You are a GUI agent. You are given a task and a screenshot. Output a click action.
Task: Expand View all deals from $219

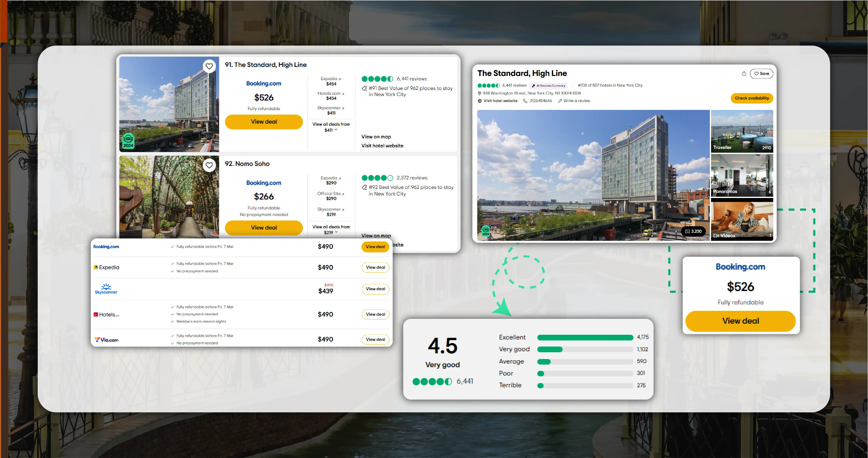coord(331,230)
